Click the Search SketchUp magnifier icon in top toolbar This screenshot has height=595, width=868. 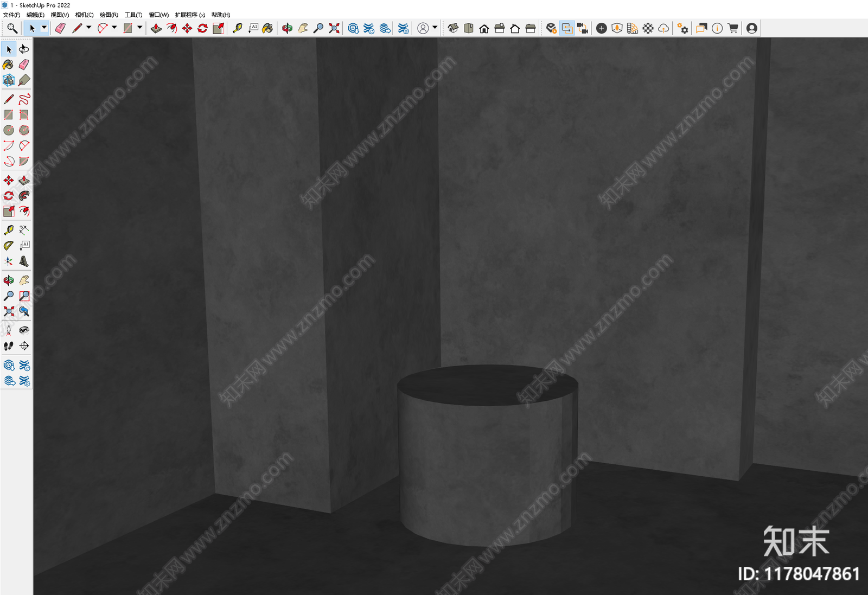pos(12,28)
